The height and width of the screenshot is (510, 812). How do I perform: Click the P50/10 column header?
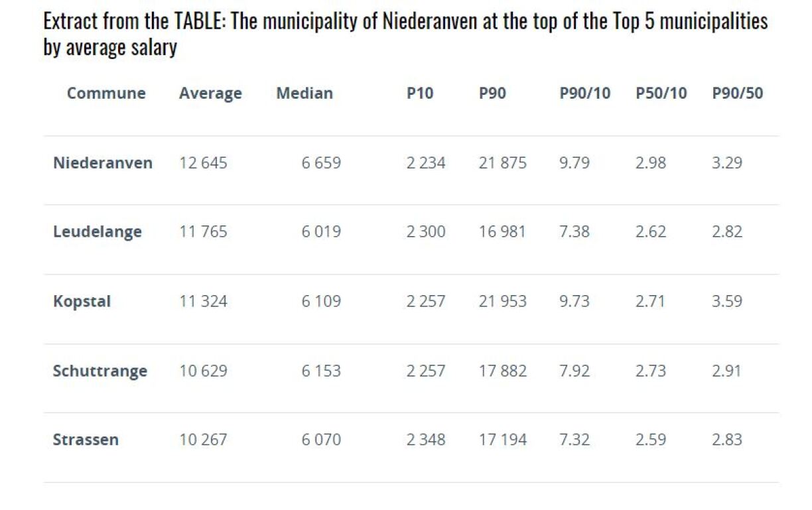tap(661, 94)
